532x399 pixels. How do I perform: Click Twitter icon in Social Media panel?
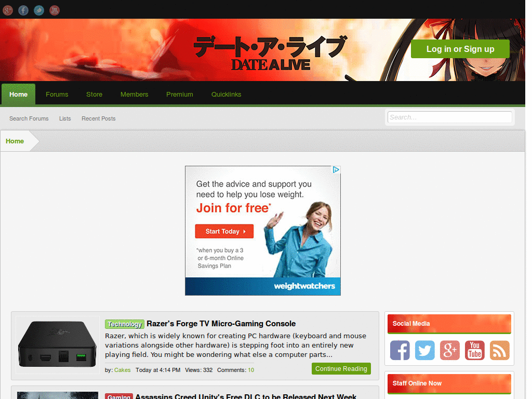pos(425,350)
